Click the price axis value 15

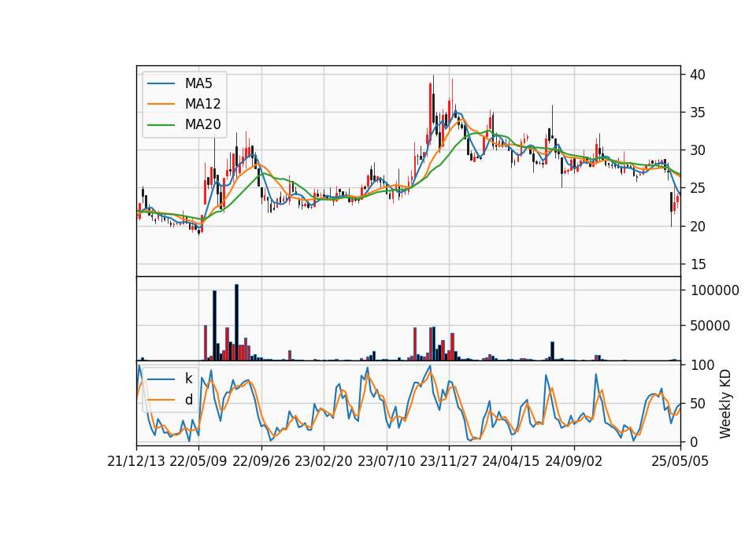(x=698, y=264)
